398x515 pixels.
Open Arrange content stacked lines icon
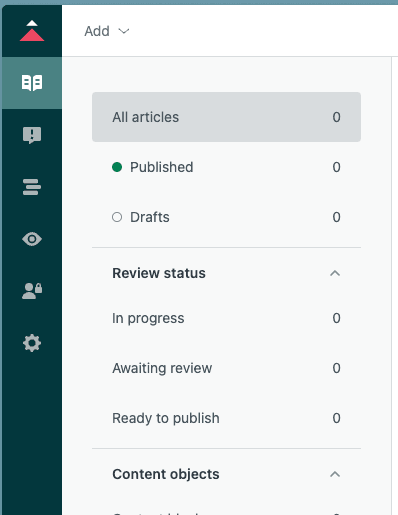click(x=32, y=187)
